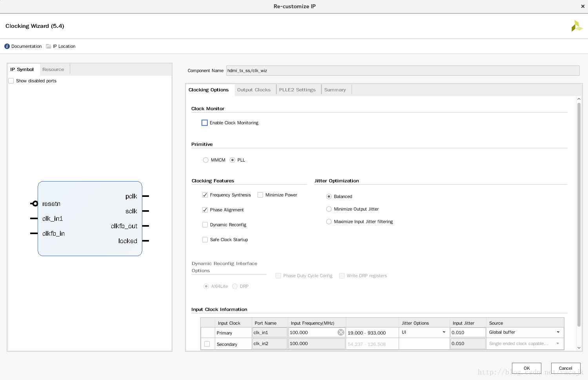
Task: Open the secondary Source dropdown
Action: click(x=524, y=344)
